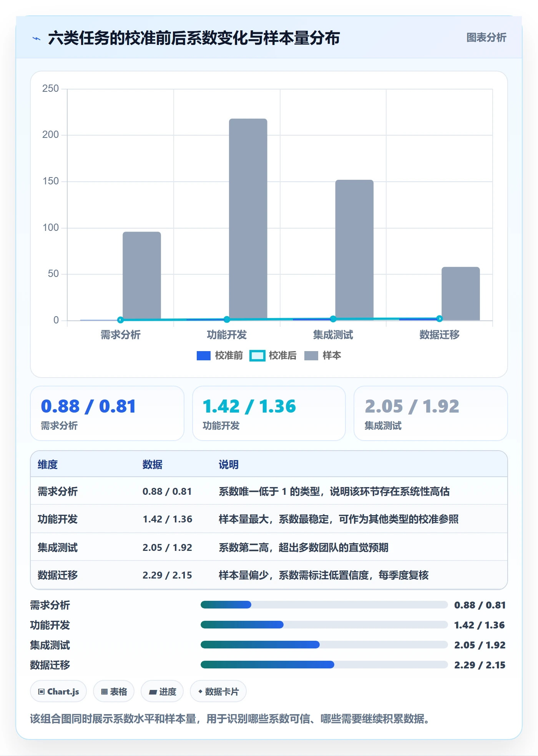Open the 1.42 / 1.36 功能开发 card
The image size is (538, 756).
pos(269,413)
